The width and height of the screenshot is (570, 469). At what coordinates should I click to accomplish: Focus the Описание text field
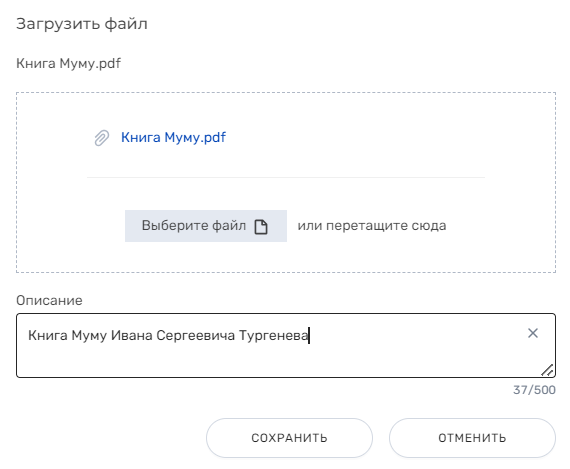click(x=286, y=345)
